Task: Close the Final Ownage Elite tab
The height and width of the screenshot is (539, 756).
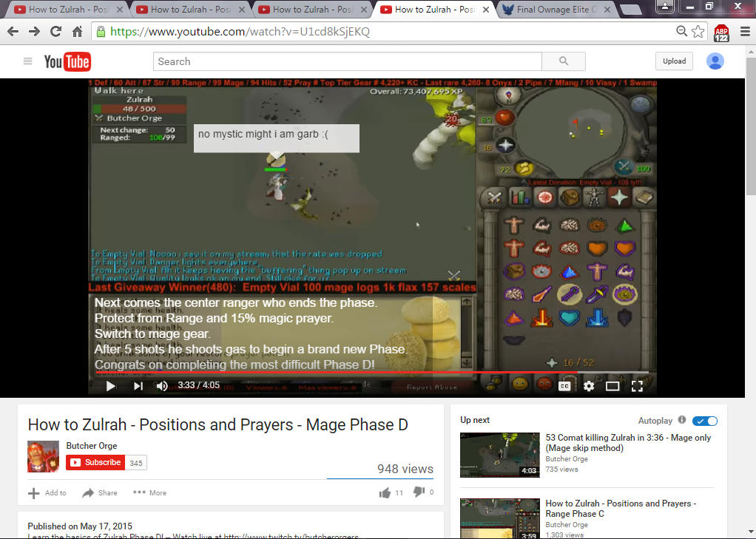Action: 607,9
